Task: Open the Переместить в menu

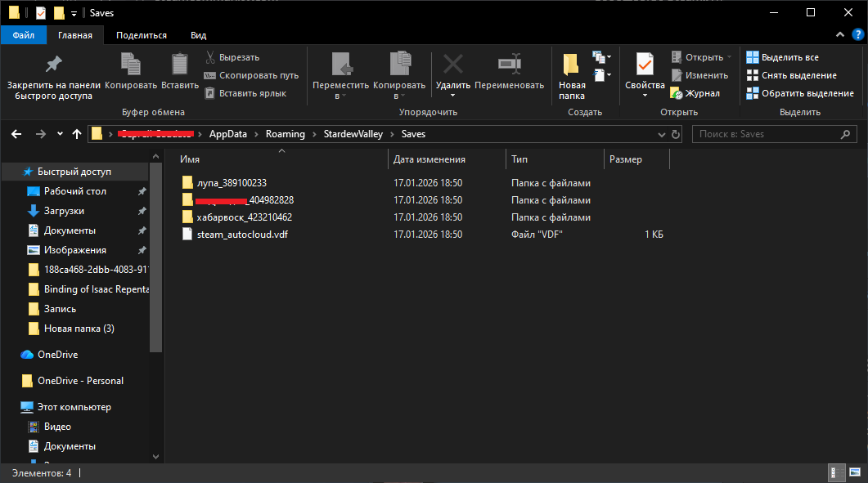Action: point(340,76)
